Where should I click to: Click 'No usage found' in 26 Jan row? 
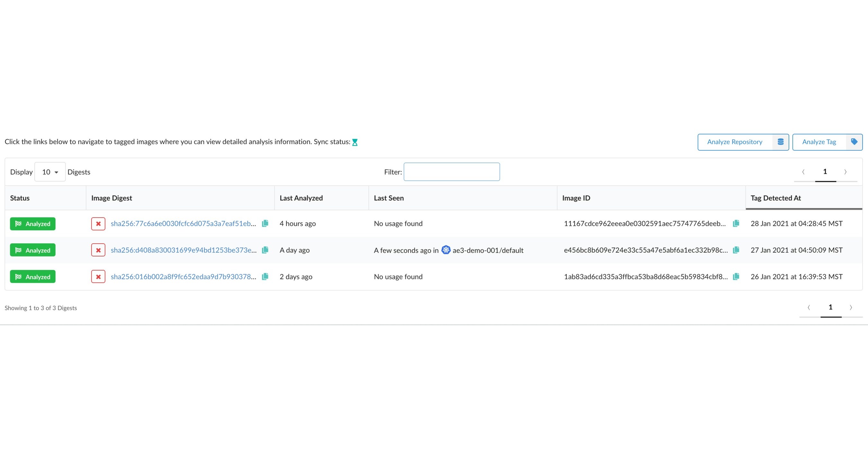(398, 277)
